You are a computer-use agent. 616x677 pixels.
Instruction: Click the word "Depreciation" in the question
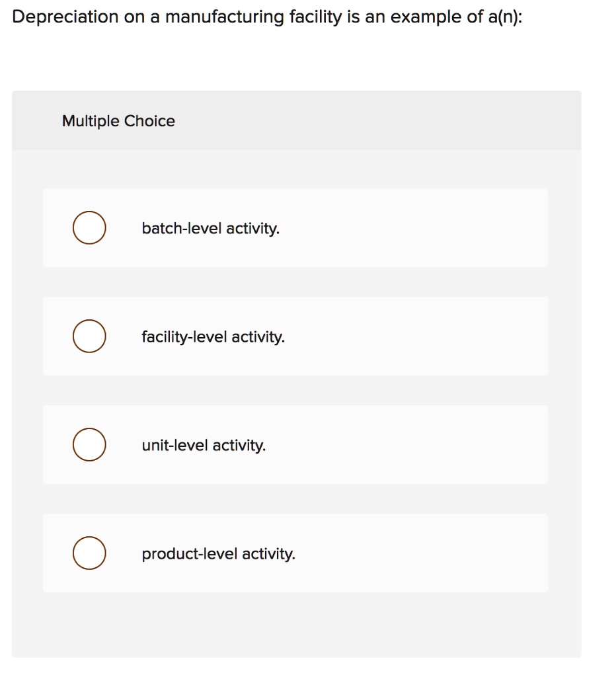click(66, 17)
